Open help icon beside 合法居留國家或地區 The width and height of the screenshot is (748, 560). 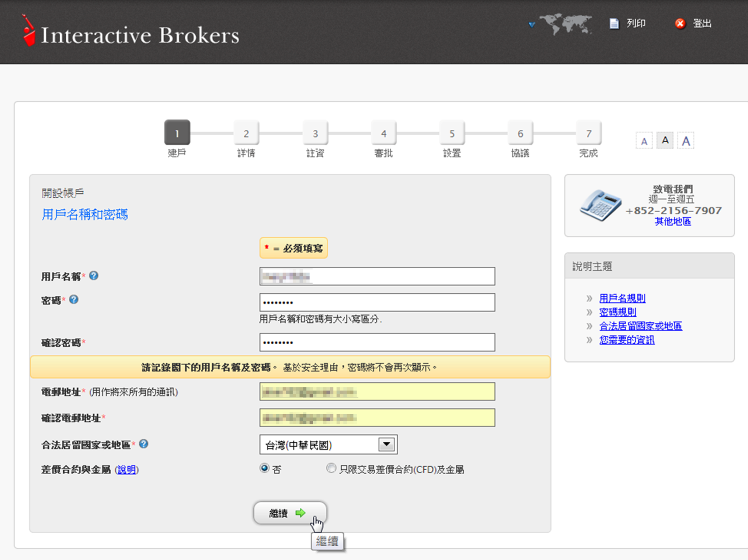tap(144, 444)
